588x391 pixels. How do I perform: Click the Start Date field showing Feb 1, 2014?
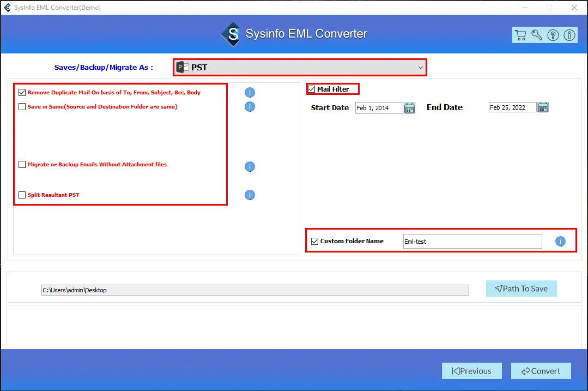pyautogui.click(x=379, y=107)
